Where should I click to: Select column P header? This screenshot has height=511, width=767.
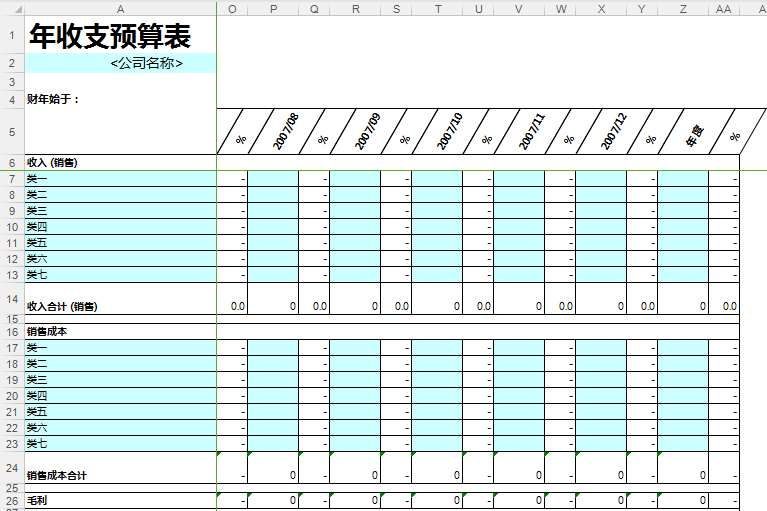tap(273, 8)
